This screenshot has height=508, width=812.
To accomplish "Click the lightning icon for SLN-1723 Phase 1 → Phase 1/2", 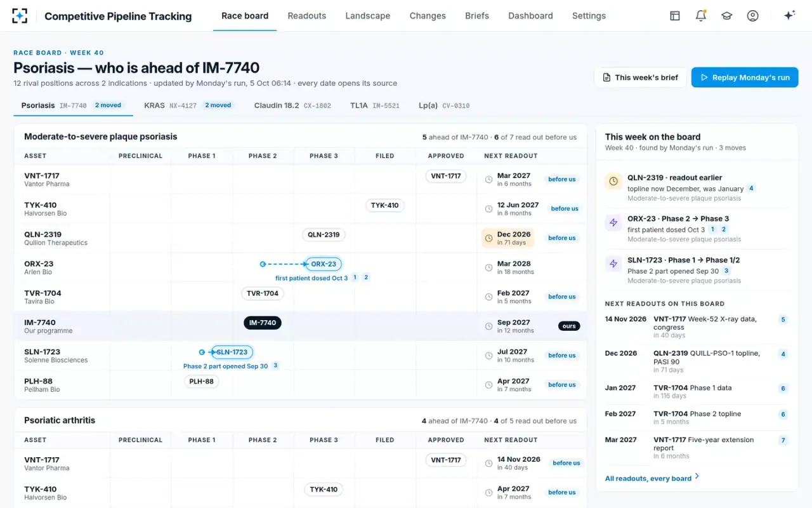I will 613,264.
